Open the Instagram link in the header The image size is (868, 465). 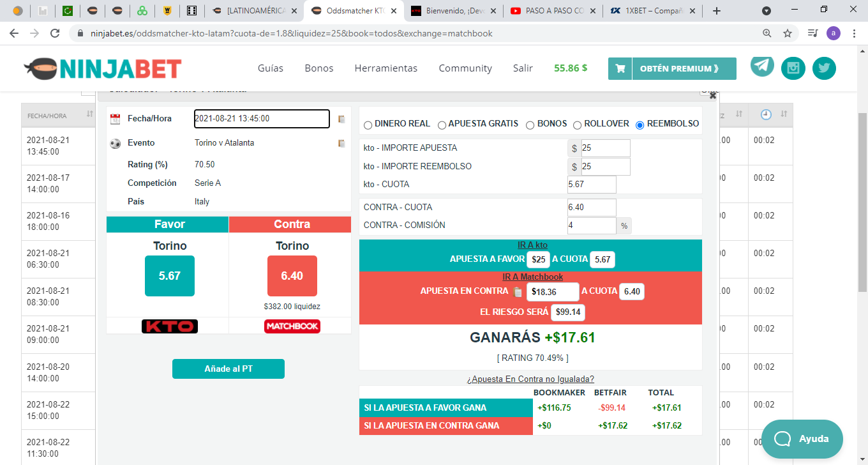(x=793, y=68)
